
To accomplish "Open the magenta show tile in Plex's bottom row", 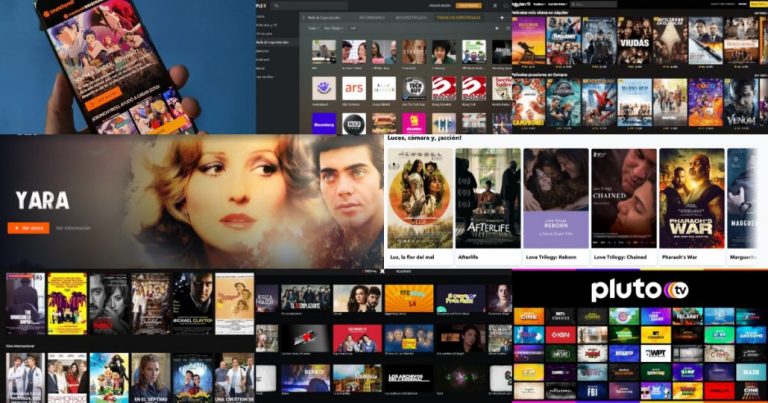I will pos(414,123).
